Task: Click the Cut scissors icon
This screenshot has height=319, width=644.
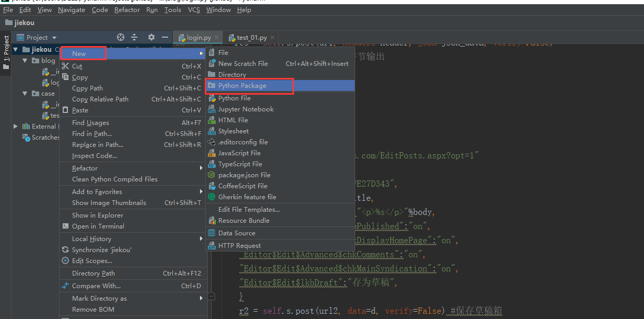Action: (65, 66)
